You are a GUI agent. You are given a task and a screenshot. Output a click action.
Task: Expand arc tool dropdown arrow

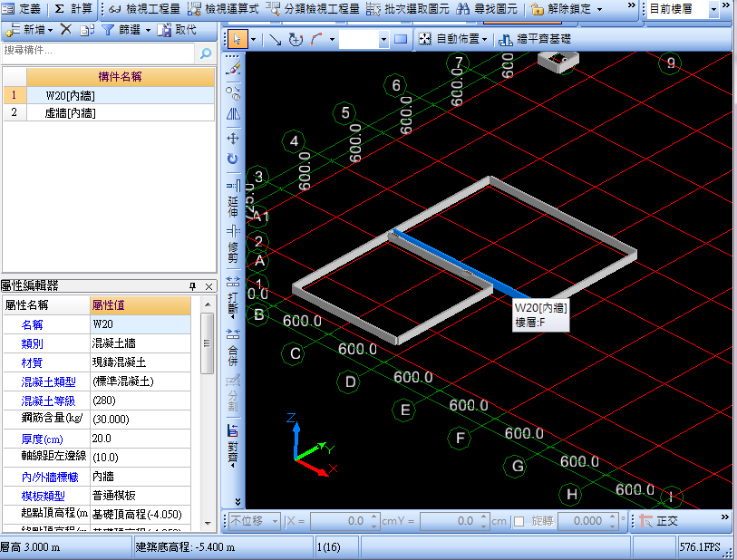[333, 40]
